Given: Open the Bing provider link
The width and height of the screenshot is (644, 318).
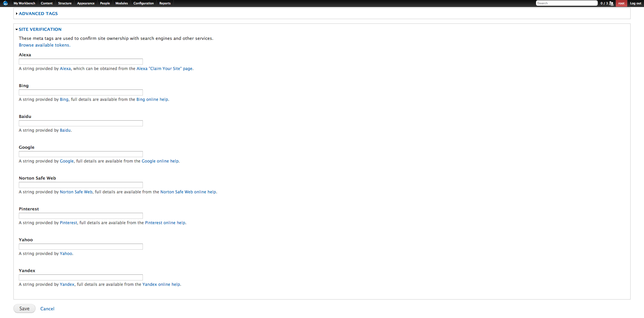Looking at the screenshot, I should pyautogui.click(x=64, y=100).
